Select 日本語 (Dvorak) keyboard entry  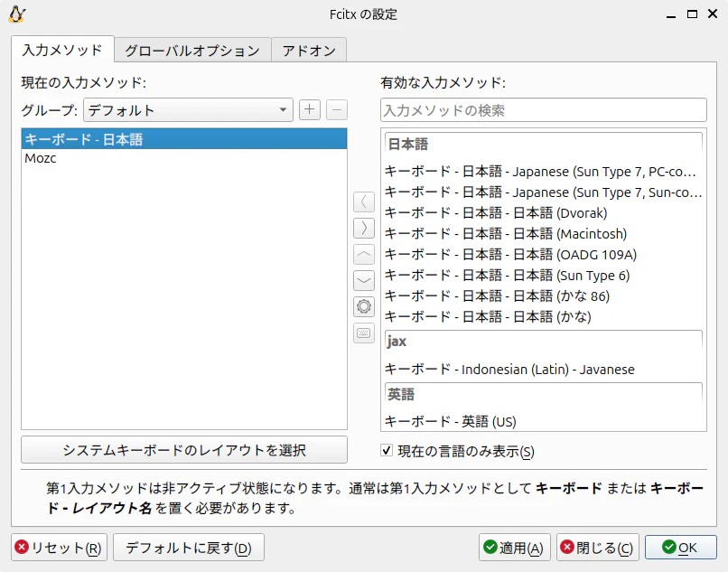(x=543, y=213)
